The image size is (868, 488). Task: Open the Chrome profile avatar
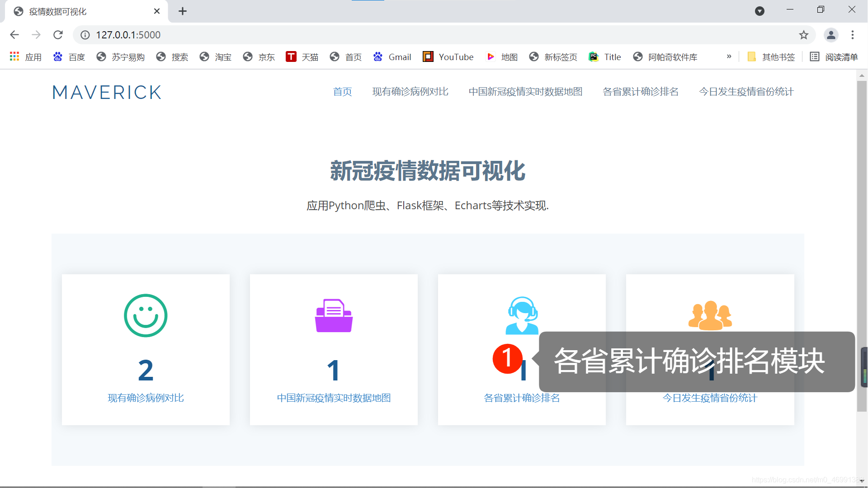[x=831, y=35]
